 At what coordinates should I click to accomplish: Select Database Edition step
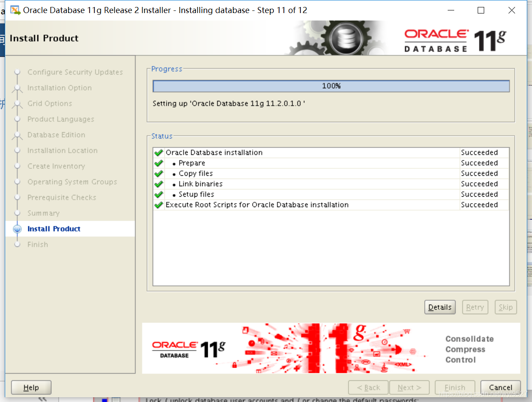tap(57, 135)
